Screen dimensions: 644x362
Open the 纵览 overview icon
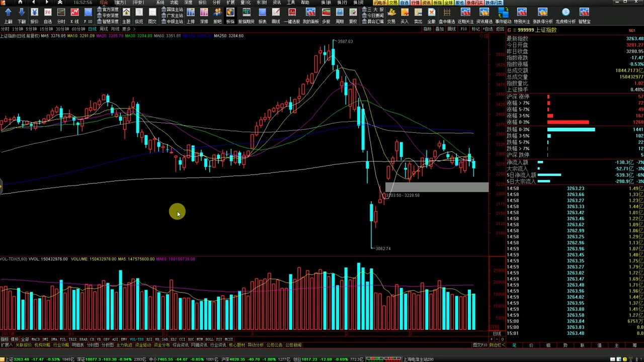point(139,12)
